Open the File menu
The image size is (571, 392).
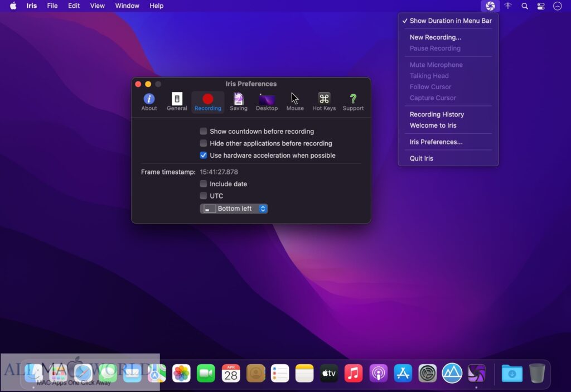52,6
